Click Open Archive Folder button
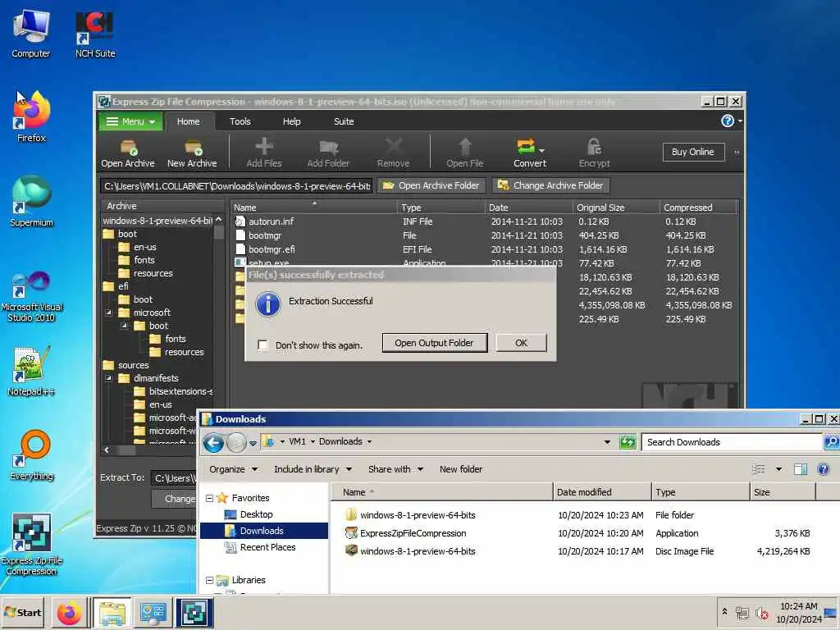 point(431,185)
